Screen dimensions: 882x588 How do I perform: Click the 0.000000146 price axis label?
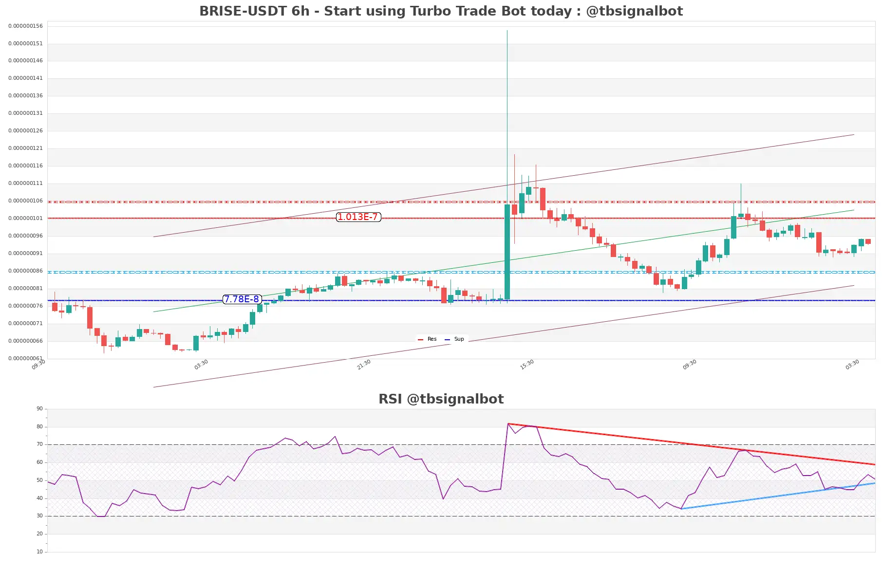25,61
